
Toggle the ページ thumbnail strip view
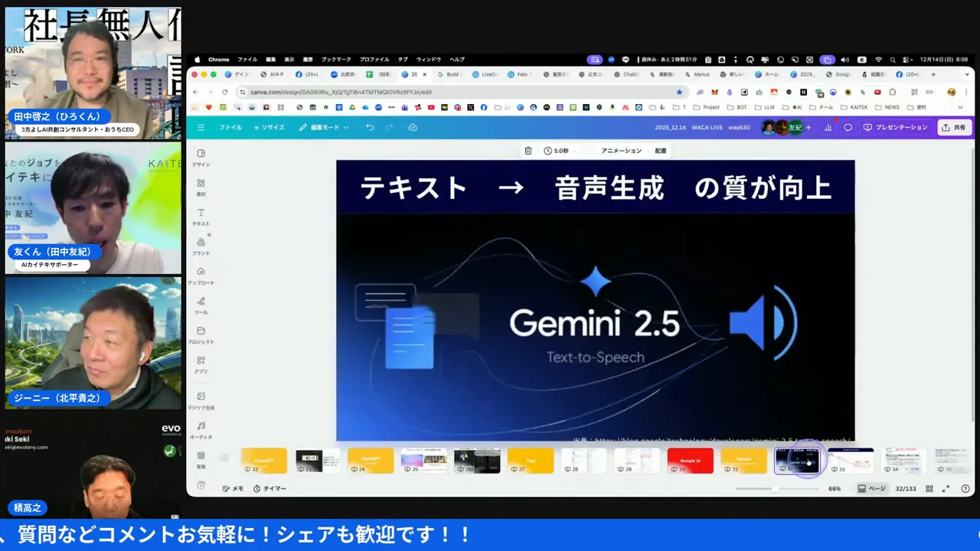pyautogui.click(x=873, y=488)
